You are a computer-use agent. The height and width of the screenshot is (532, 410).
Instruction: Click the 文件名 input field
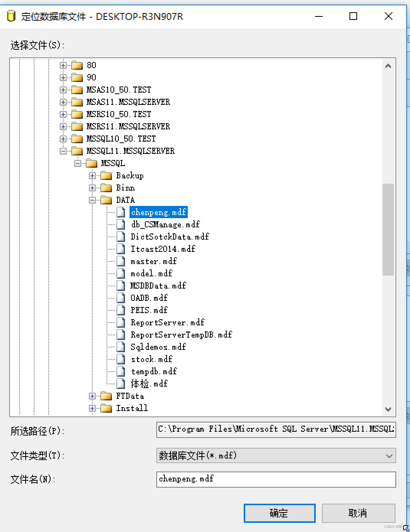(x=276, y=479)
